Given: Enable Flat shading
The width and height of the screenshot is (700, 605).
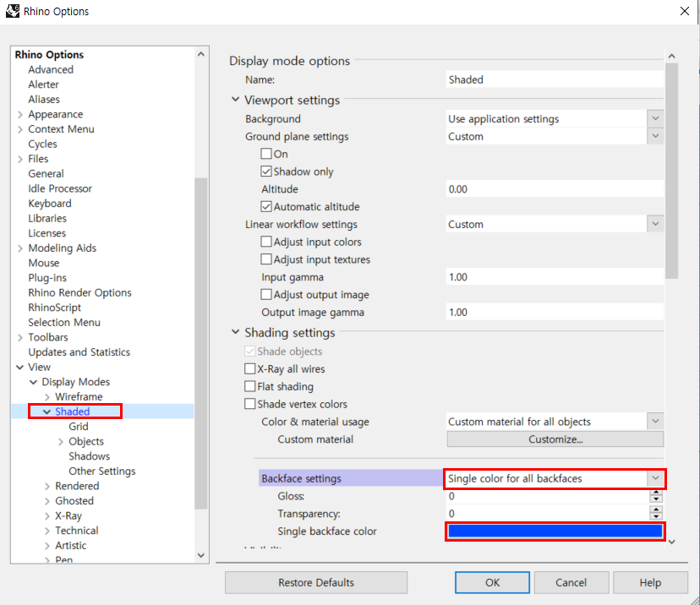Looking at the screenshot, I should point(250,386).
